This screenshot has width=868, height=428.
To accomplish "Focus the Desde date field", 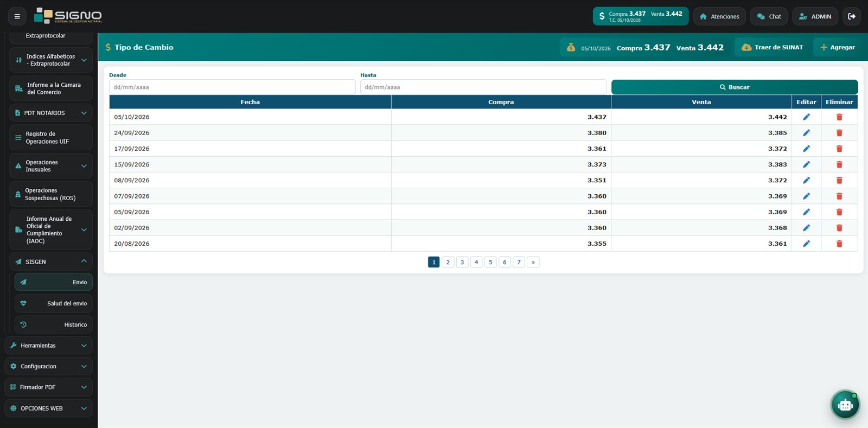I will click(x=232, y=87).
